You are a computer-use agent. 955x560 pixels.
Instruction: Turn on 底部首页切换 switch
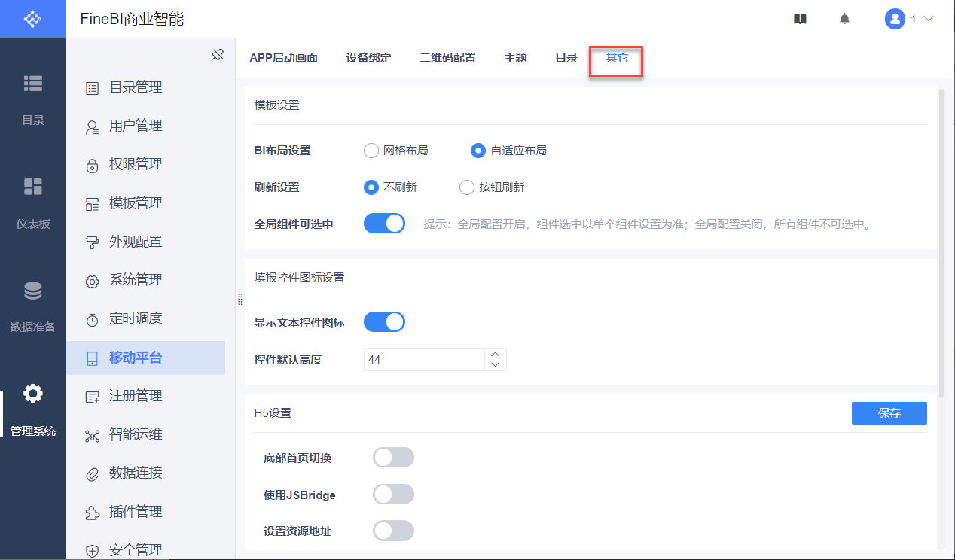393,457
